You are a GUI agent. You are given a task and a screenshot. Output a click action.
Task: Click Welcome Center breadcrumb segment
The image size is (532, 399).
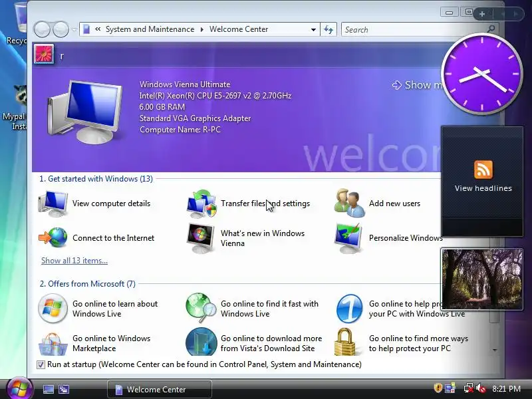pyautogui.click(x=239, y=29)
